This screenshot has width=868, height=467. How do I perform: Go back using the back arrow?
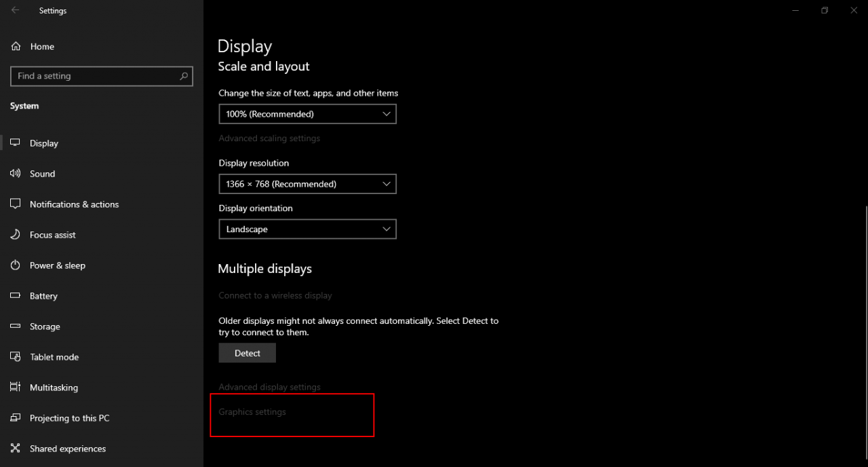(15, 10)
